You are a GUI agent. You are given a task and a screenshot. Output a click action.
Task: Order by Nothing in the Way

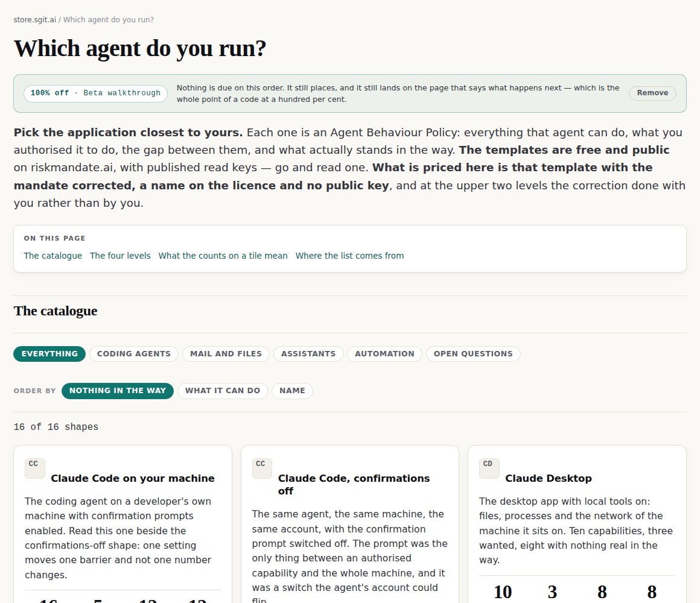click(118, 391)
